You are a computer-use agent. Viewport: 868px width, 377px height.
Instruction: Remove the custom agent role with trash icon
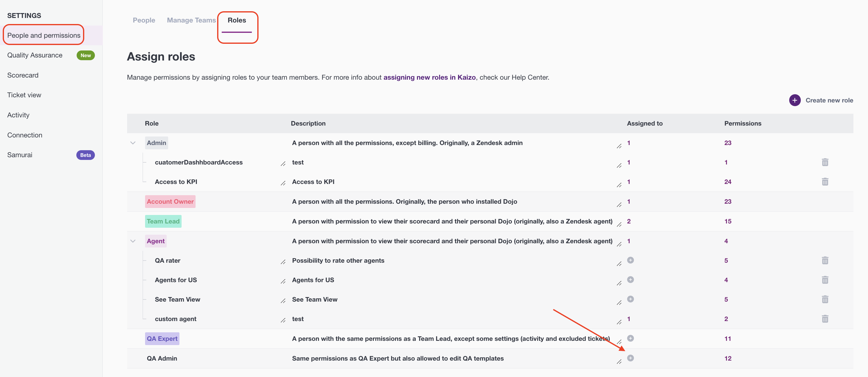[x=825, y=318]
